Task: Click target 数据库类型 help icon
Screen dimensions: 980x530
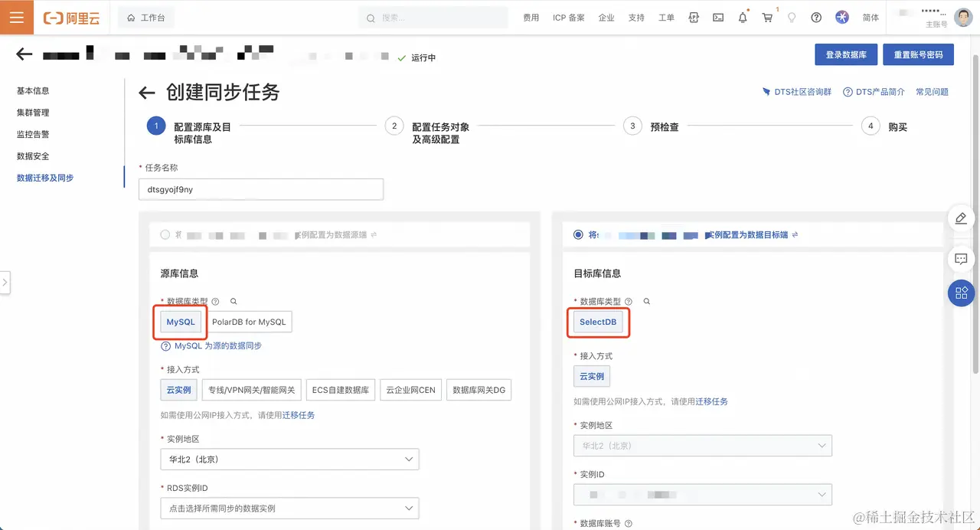Action: click(629, 302)
